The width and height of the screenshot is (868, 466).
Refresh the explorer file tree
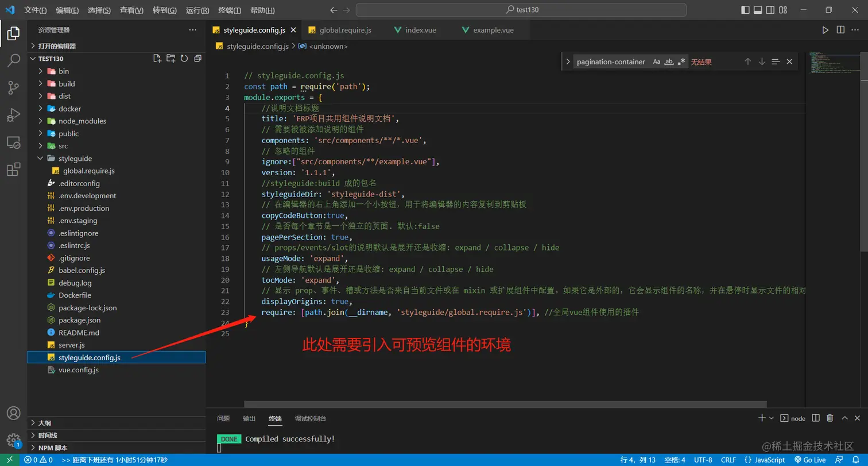point(184,59)
